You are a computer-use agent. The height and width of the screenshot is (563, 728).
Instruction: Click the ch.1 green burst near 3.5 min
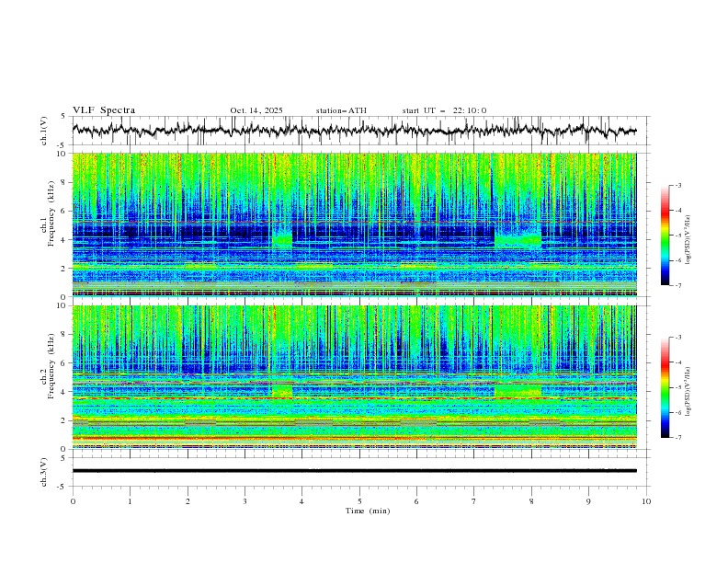point(282,240)
